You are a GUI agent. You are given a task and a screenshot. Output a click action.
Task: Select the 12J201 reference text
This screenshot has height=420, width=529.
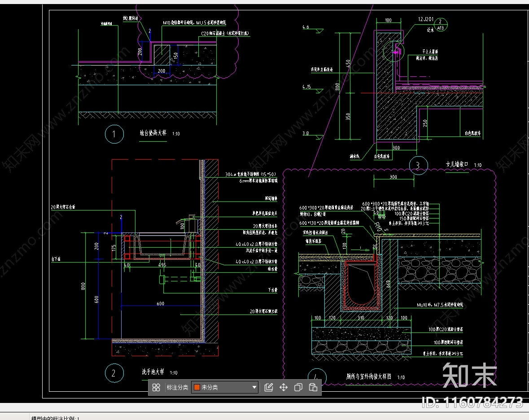click(426, 19)
